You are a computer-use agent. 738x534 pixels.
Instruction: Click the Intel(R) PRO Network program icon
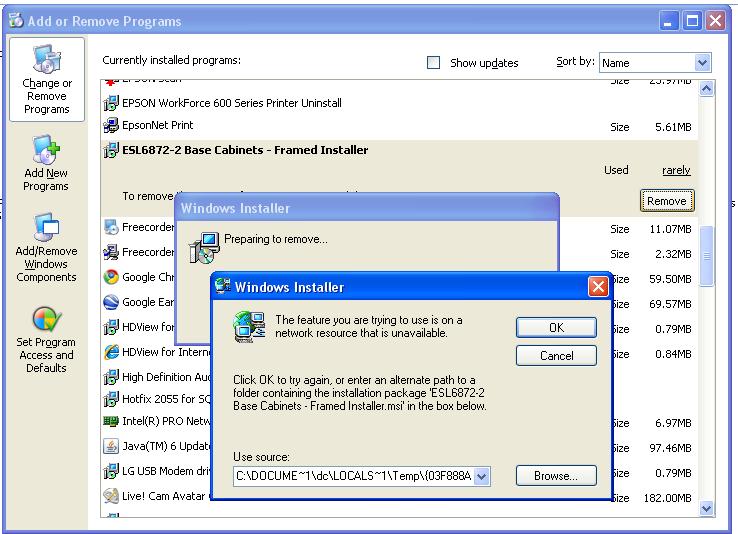click(x=111, y=421)
